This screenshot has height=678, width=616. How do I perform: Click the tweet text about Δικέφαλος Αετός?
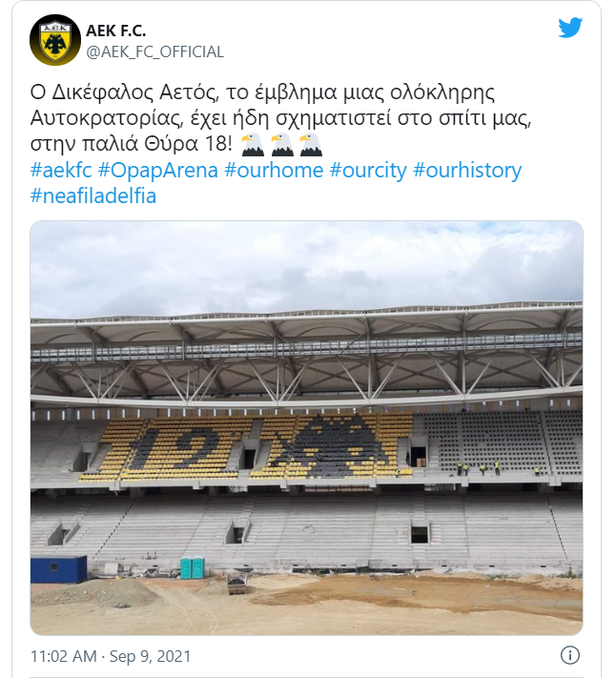point(280,118)
